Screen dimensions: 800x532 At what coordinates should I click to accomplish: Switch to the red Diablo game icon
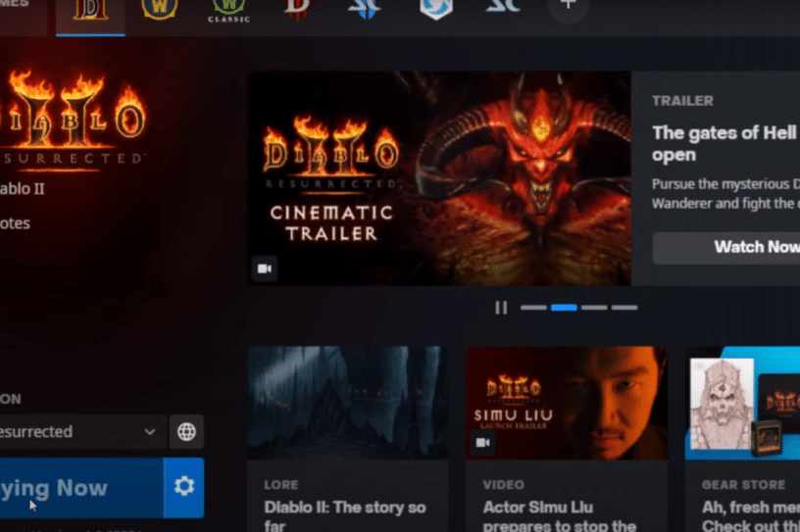297,9
